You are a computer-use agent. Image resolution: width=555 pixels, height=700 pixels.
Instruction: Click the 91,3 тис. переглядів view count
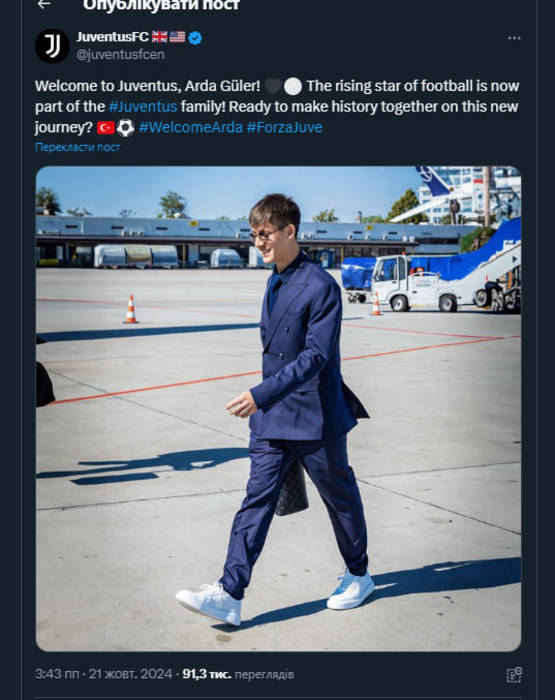coord(238,674)
